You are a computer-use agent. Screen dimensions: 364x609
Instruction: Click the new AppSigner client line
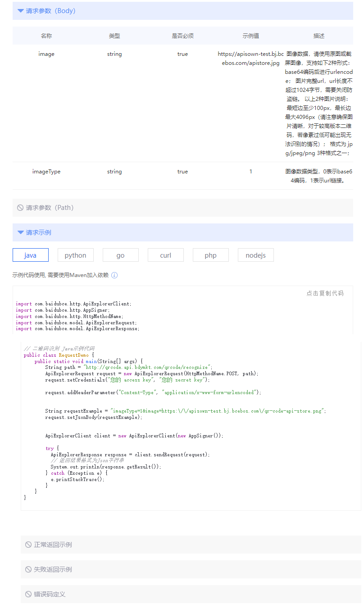click(134, 436)
